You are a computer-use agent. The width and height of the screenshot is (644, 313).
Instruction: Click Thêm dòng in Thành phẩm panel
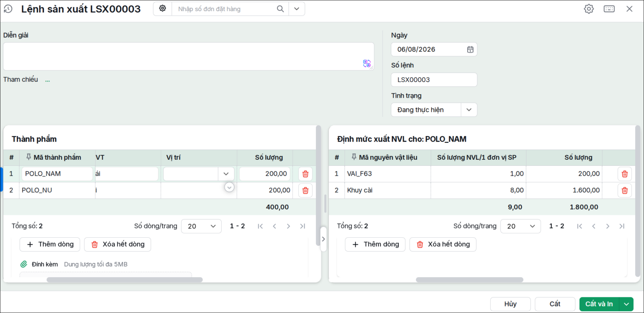(x=50, y=244)
